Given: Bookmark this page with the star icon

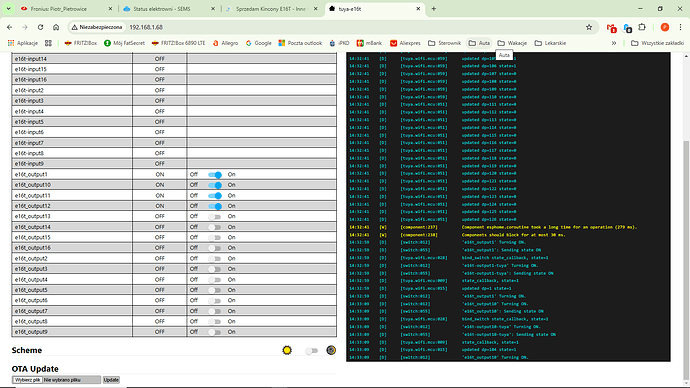Looking at the screenshot, I should point(589,27).
